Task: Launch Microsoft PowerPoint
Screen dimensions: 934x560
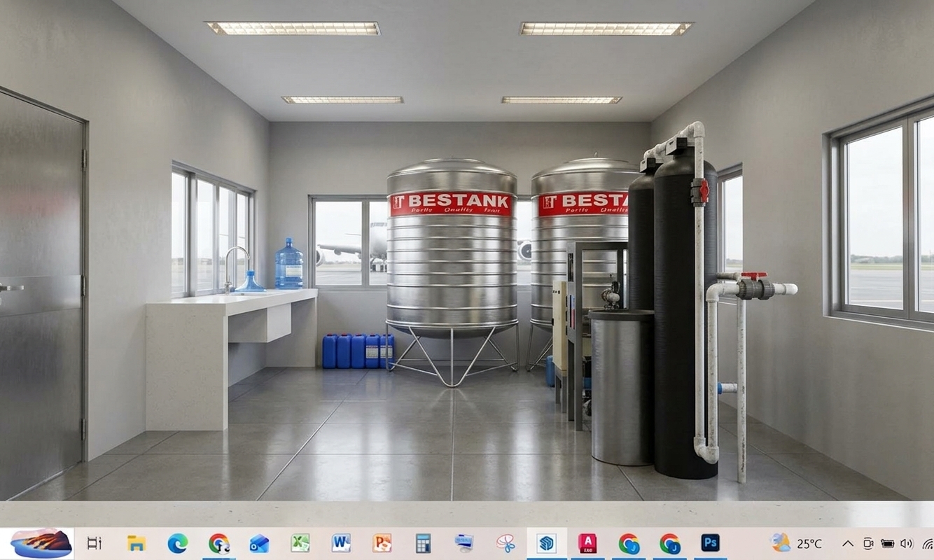Action: coord(382,543)
